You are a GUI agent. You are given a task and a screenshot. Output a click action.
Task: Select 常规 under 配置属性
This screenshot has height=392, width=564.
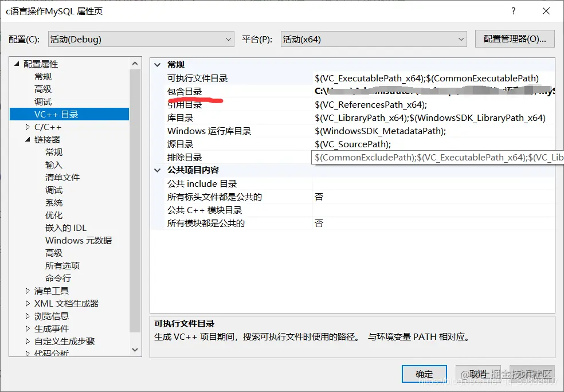click(43, 77)
